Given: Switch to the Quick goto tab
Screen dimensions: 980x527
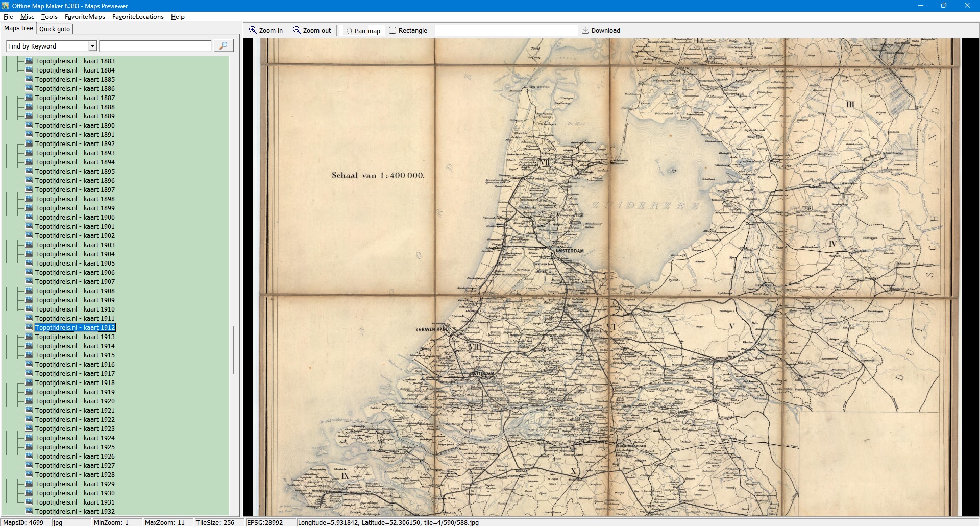Looking at the screenshot, I should [x=55, y=29].
